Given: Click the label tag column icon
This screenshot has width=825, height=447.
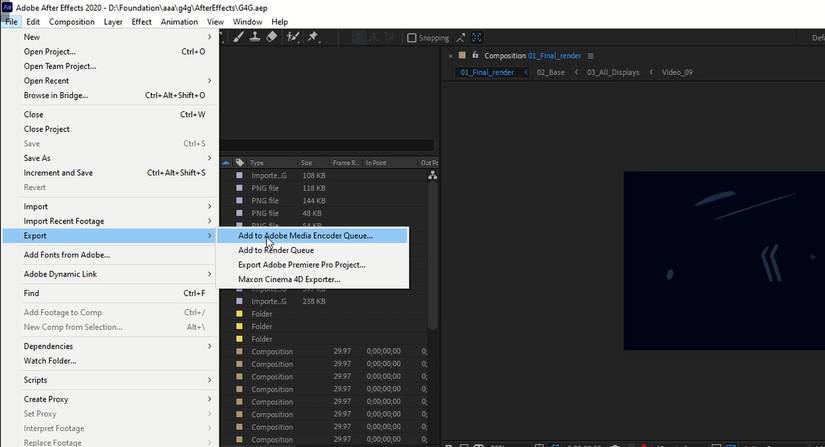Looking at the screenshot, I should coord(240,162).
